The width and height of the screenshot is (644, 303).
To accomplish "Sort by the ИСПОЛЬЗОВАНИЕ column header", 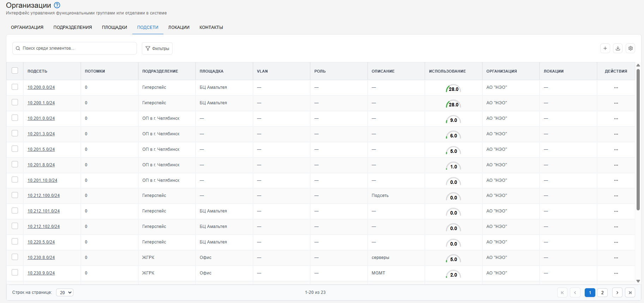I will (447, 71).
